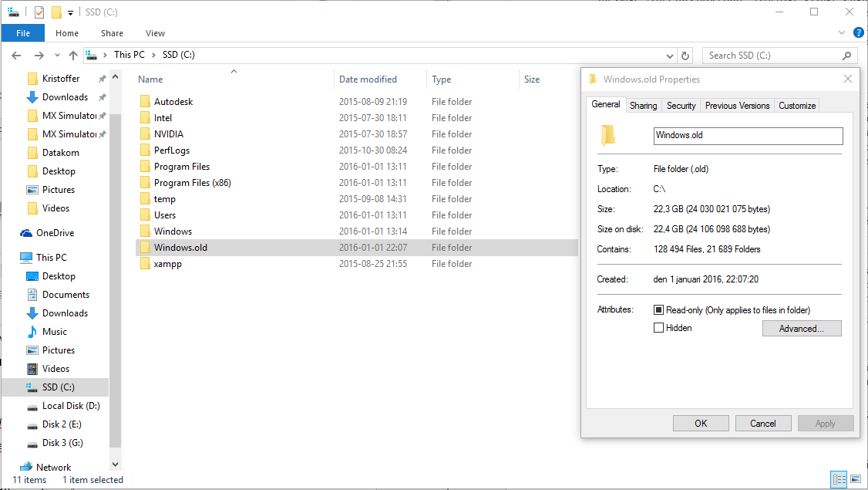Image resolution: width=868 pixels, height=490 pixels.
Task: Open the address bar history dropdown
Action: [670, 56]
